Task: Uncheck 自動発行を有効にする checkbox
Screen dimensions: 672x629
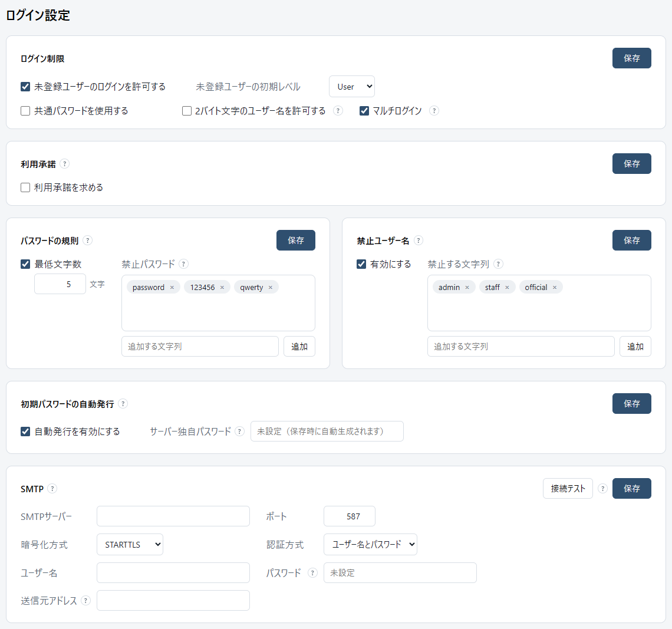Action: [x=25, y=432]
